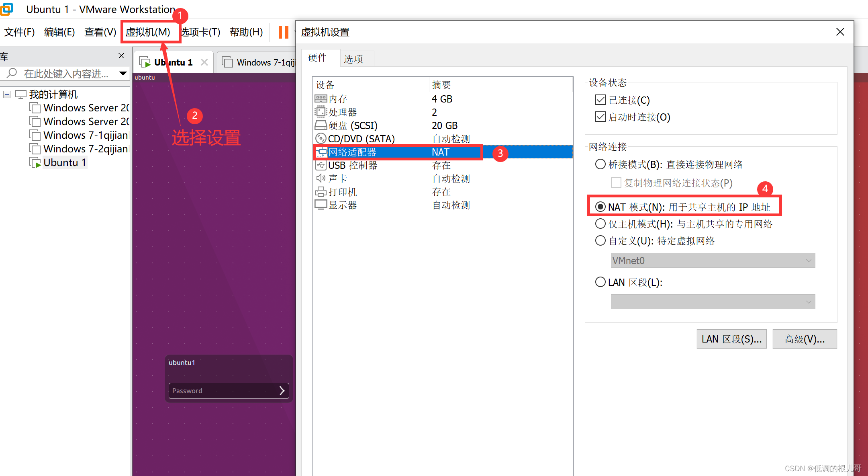Select the display (显示器) monitor icon
Screen dimensions: 868x476
pyautogui.click(x=321, y=205)
